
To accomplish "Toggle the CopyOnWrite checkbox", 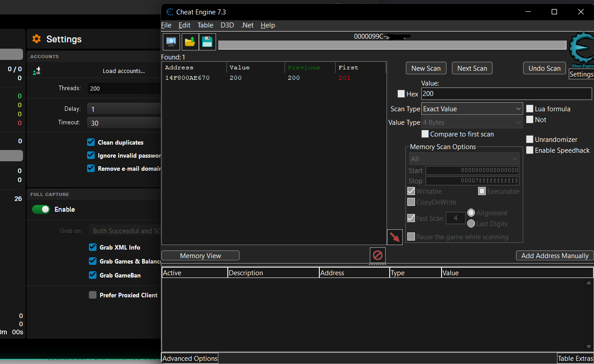I will (x=411, y=202).
